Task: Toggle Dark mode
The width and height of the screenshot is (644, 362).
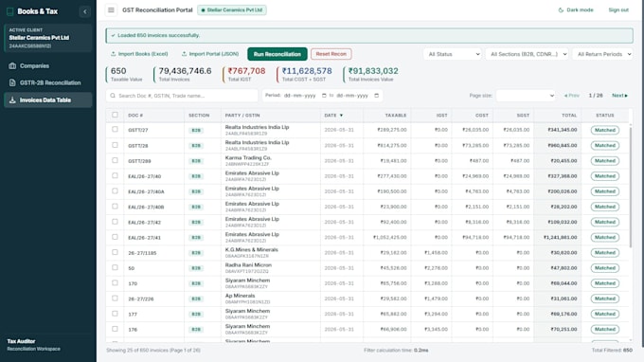Action: (576, 9)
